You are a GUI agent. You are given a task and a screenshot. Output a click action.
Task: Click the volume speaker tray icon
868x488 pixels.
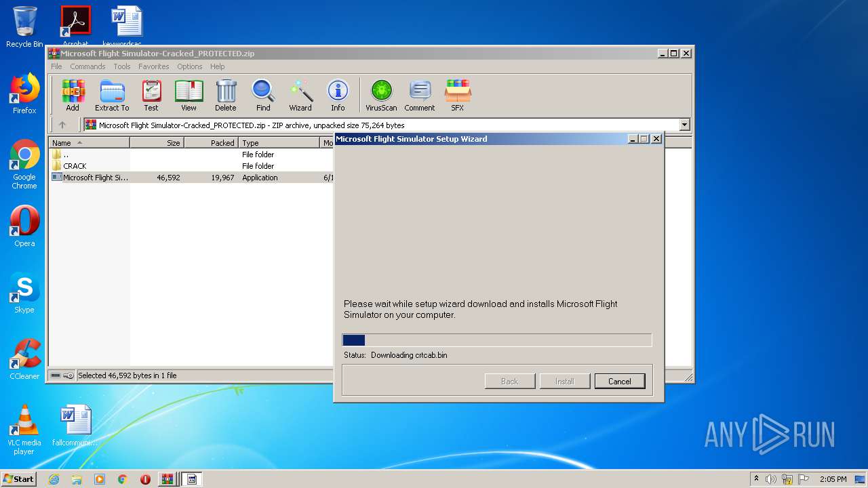[x=771, y=479]
